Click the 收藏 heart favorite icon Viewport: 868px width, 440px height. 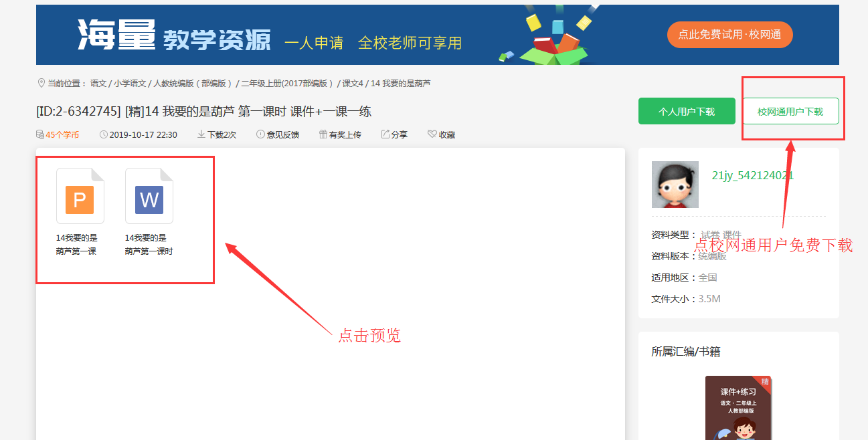(x=432, y=134)
